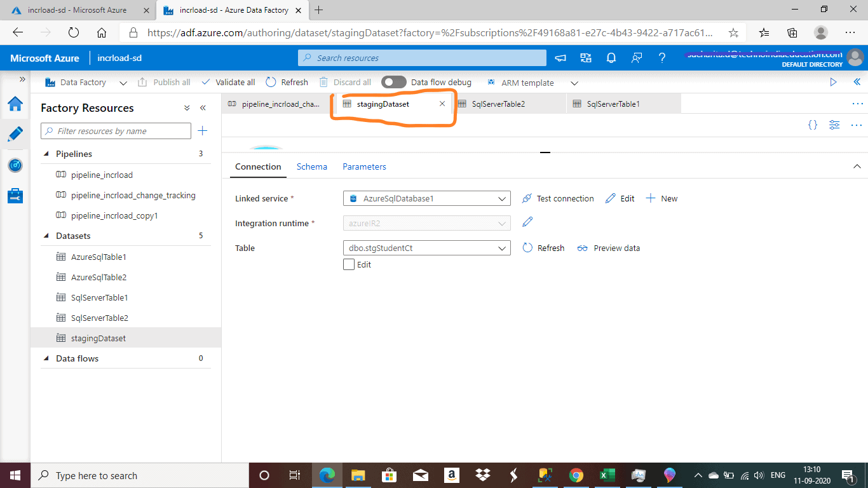Toggle the Data flow debug switch
This screenshot has height=488, width=868.
tap(394, 82)
